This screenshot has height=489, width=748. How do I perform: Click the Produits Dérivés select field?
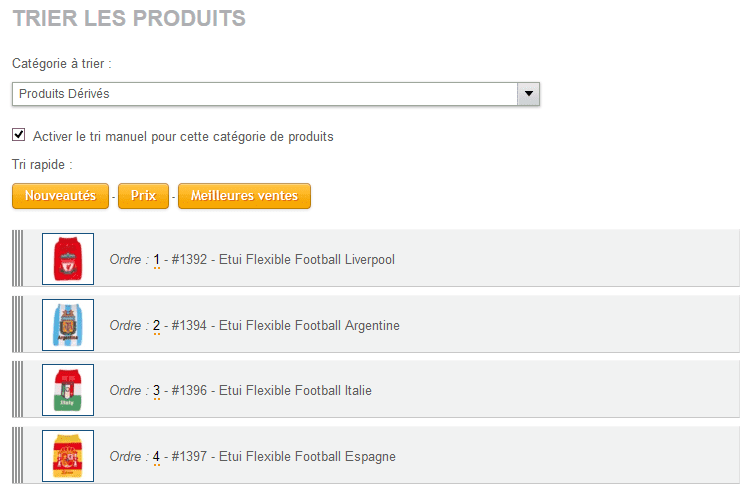[x=276, y=94]
